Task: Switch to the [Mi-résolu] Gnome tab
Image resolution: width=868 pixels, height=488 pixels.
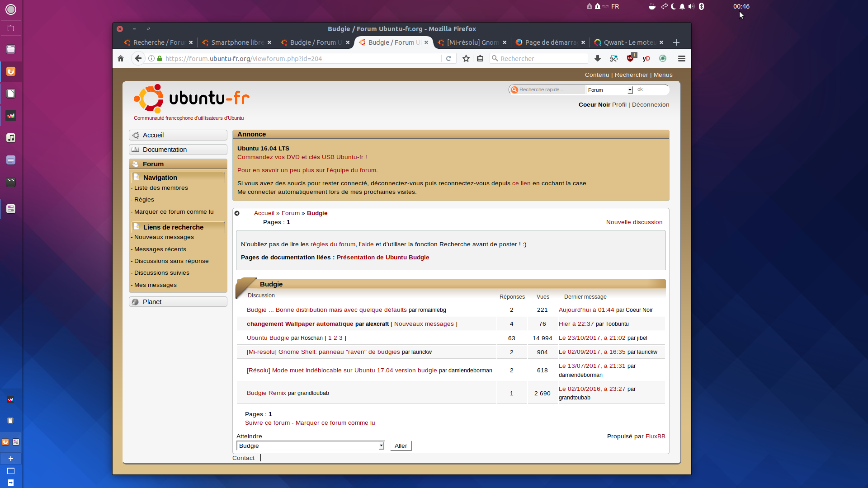Action: point(472,42)
